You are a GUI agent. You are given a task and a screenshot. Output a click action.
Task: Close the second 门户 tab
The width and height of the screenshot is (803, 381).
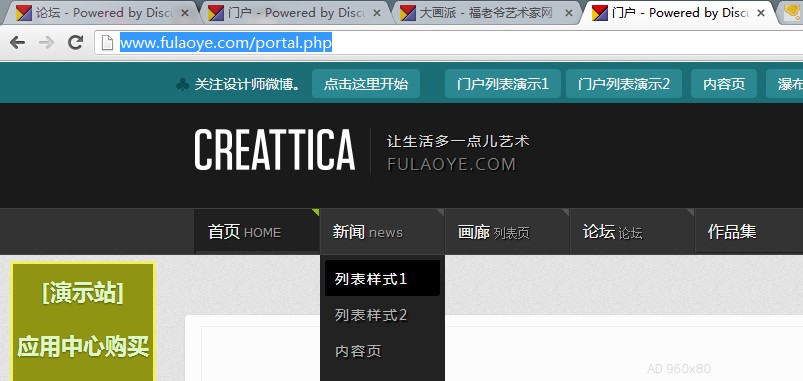[377, 13]
